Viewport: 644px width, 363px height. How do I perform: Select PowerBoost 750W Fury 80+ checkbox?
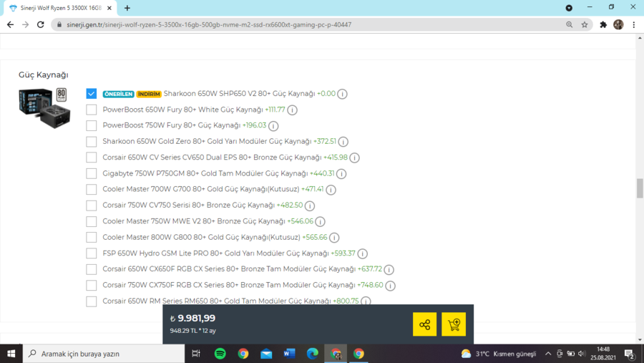pos(91,125)
